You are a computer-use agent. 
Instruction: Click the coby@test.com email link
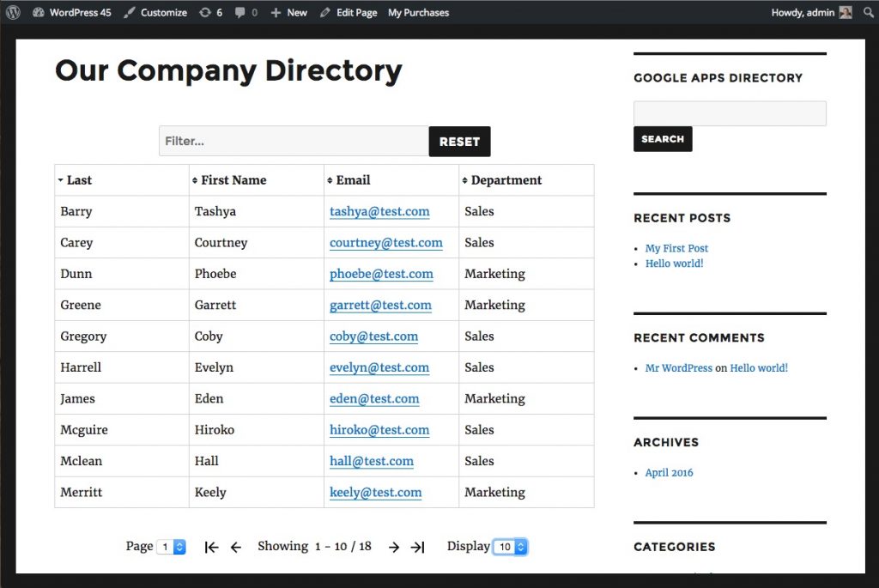[374, 336]
